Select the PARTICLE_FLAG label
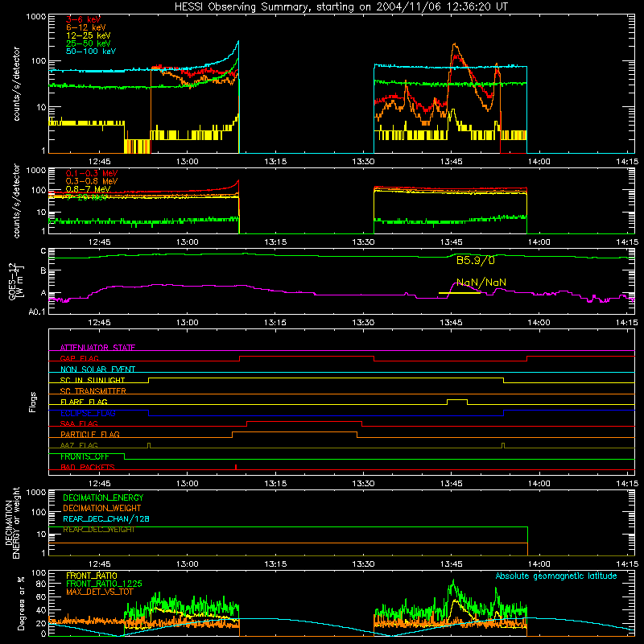Image resolution: width=644 pixels, height=644 pixels. (x=90, y=435)
